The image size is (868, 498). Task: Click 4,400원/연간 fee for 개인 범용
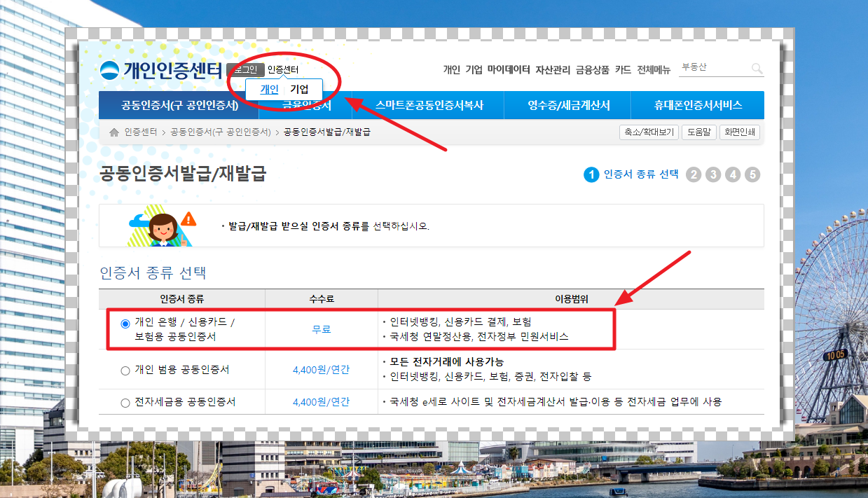pos(322,370)
